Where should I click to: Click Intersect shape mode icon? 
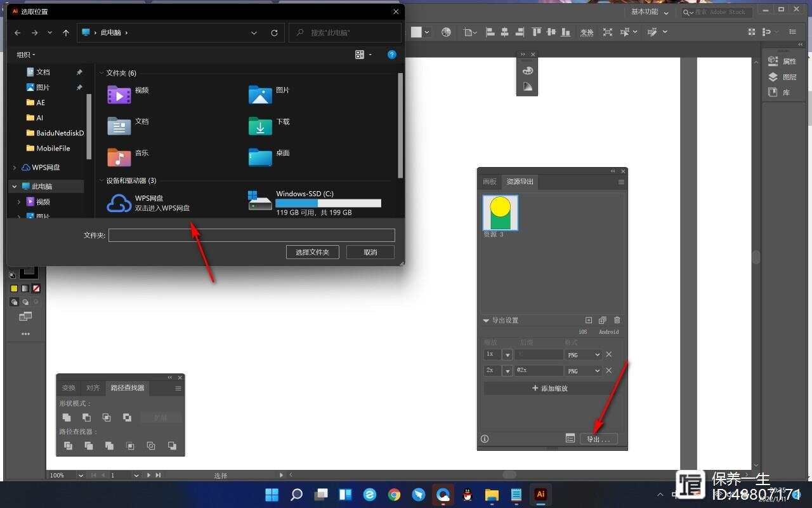pos(107,417)
